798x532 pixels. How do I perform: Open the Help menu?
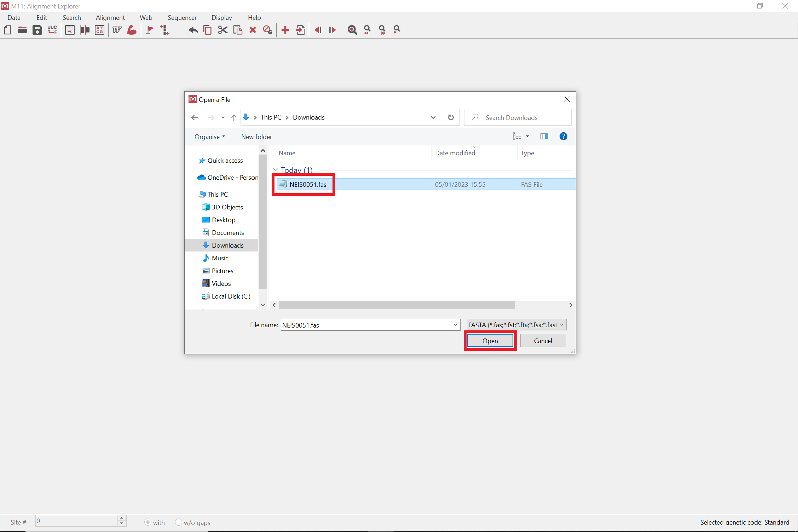254,17
